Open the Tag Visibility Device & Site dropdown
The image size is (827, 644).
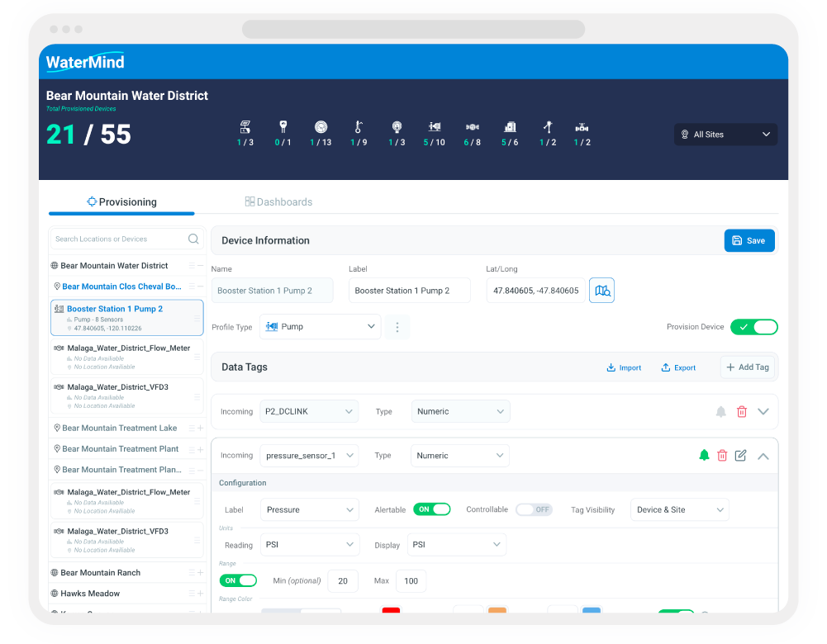tap(679, 509)
